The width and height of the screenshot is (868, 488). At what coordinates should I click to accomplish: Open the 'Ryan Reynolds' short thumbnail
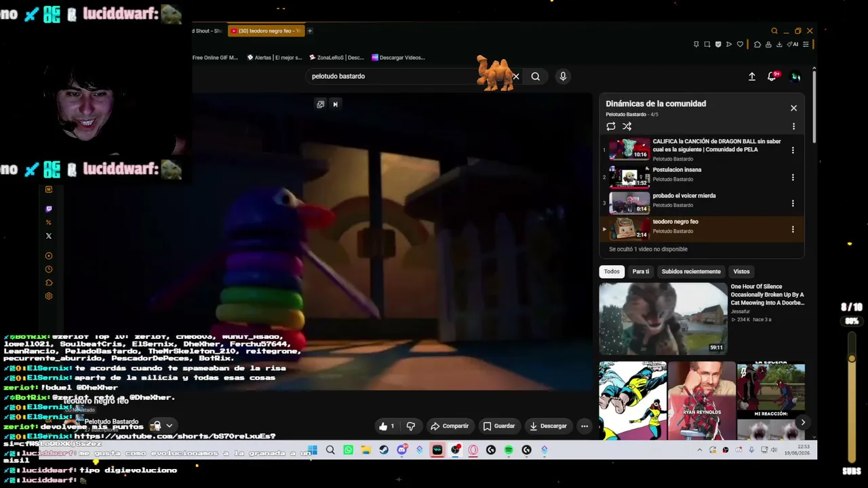pyautogui.click(x=702, y=401)
